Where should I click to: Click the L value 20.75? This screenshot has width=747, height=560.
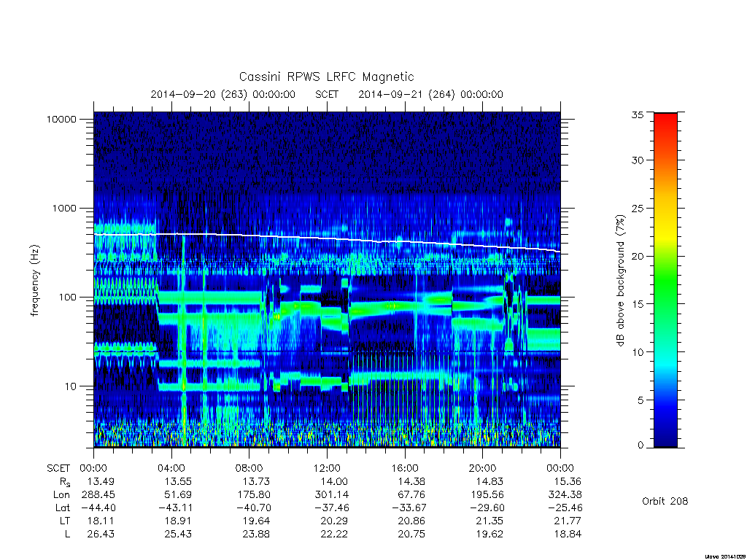[411, 534]
